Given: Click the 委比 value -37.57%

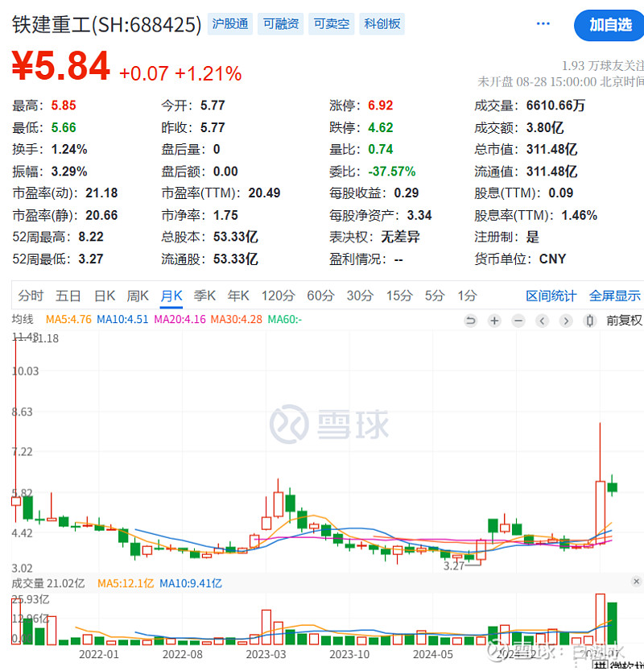Looking at the screenshot, I should (x=392, y=172).
